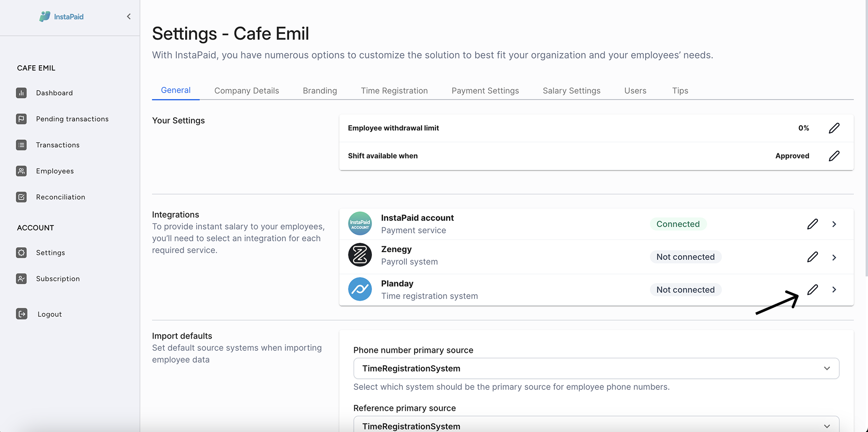Expand InstaPaid account row chevron
Image resolution: width=868 pixels, height=432 pixels.
[x=834, y=224]
